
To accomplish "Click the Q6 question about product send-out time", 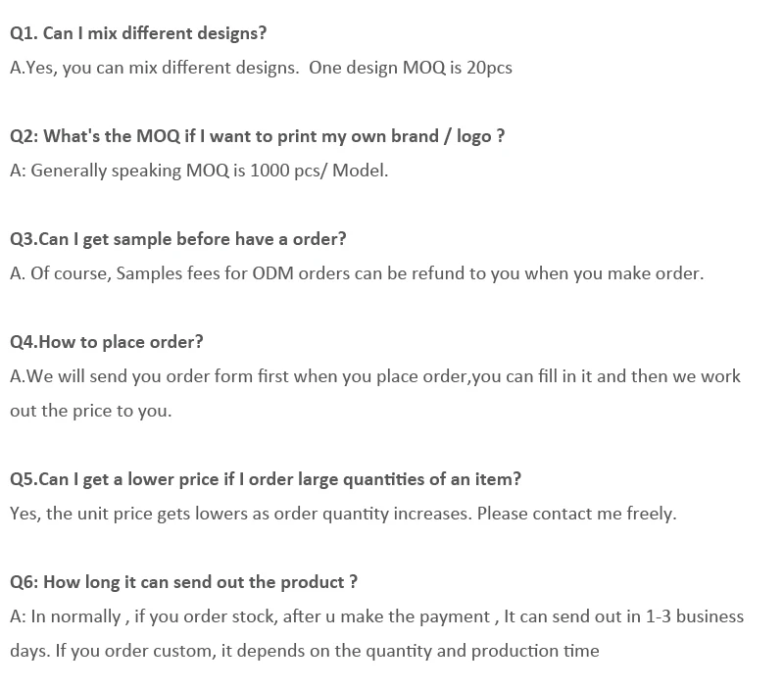I will point(183,582).
